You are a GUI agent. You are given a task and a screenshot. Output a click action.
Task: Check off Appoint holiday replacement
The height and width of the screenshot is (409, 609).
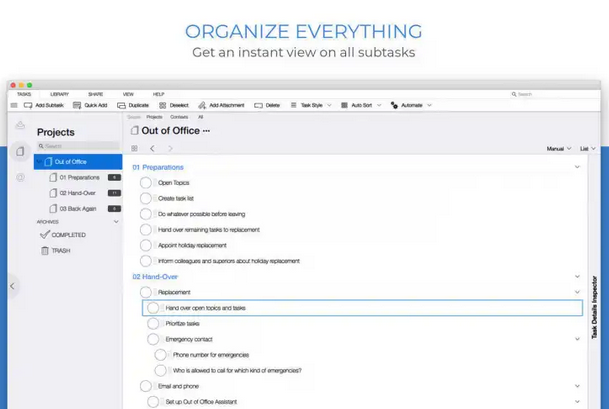click(146, 245)
